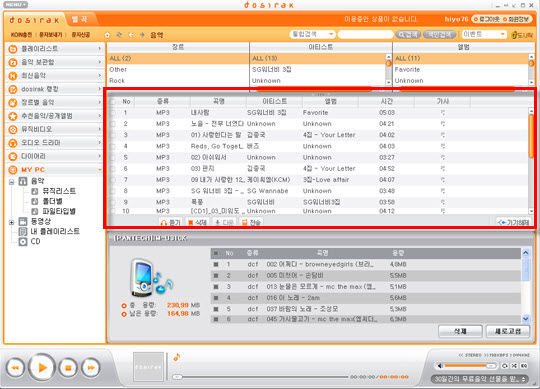540x389 pixels.
Task: Toggle repeat mode icon in player
Action: tap(505, 366)
